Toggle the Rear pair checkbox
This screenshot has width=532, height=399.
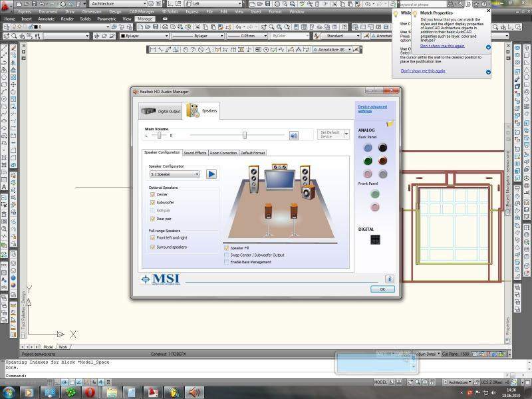coord(152,218)
